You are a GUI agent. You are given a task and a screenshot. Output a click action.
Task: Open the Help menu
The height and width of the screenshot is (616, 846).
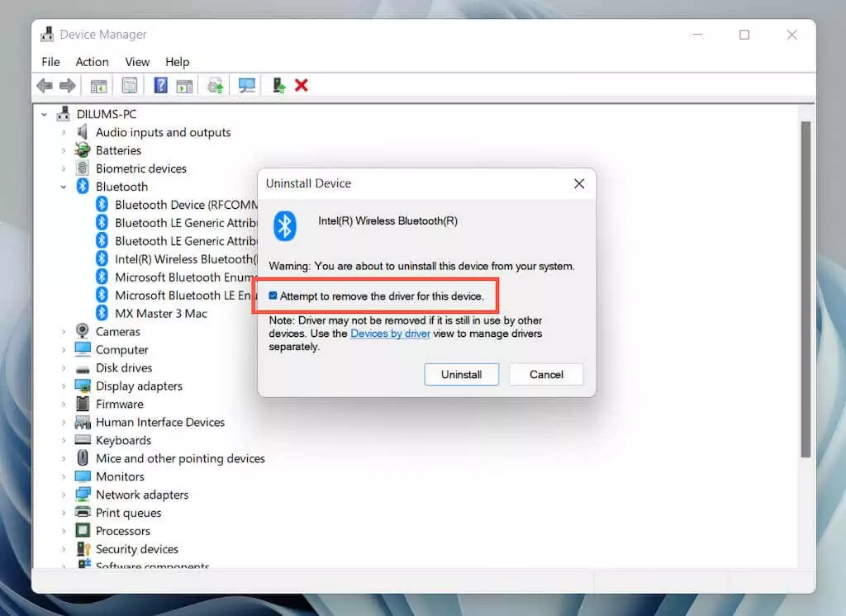coord(177,62)
